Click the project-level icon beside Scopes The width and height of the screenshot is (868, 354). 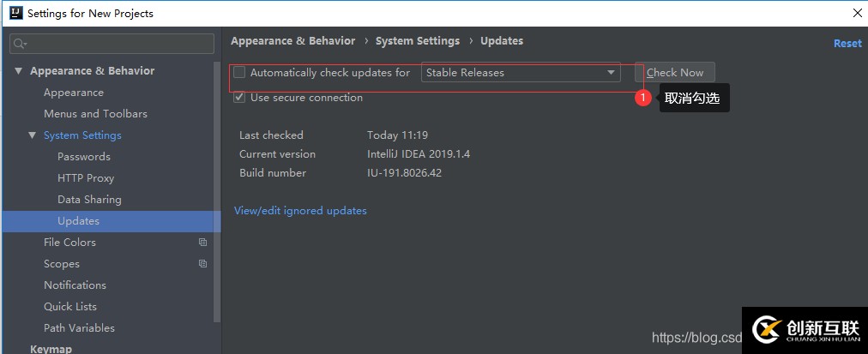[202, 264]
